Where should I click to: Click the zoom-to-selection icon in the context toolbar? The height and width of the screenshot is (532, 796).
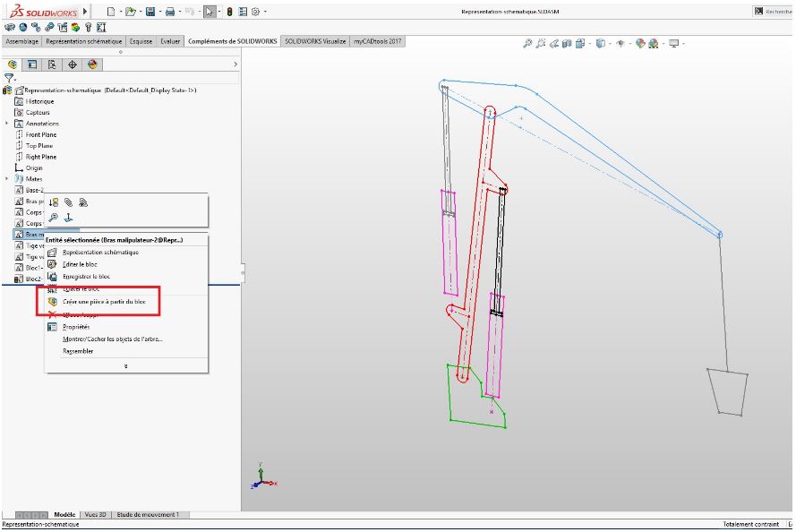click(x=54, y=218)
